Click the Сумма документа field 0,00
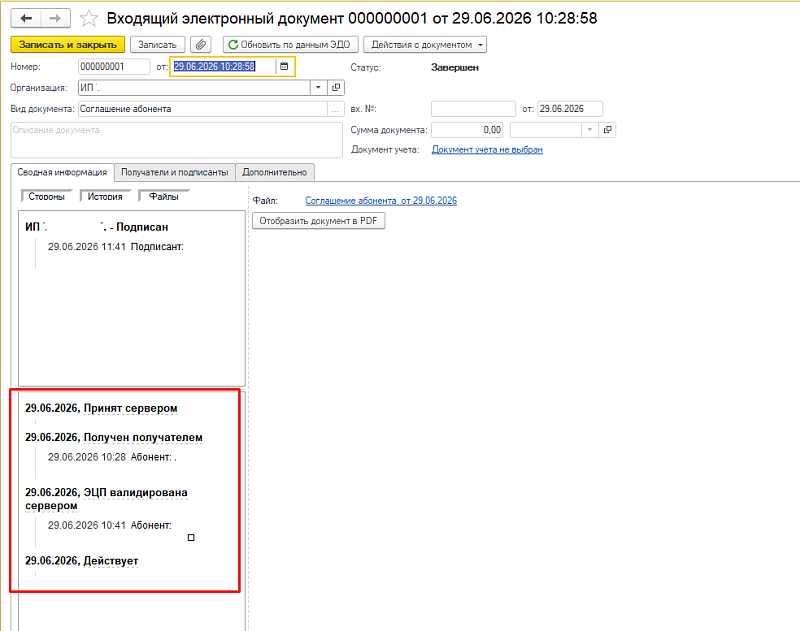This screenshot has height=631, width=800. [467, 130]
